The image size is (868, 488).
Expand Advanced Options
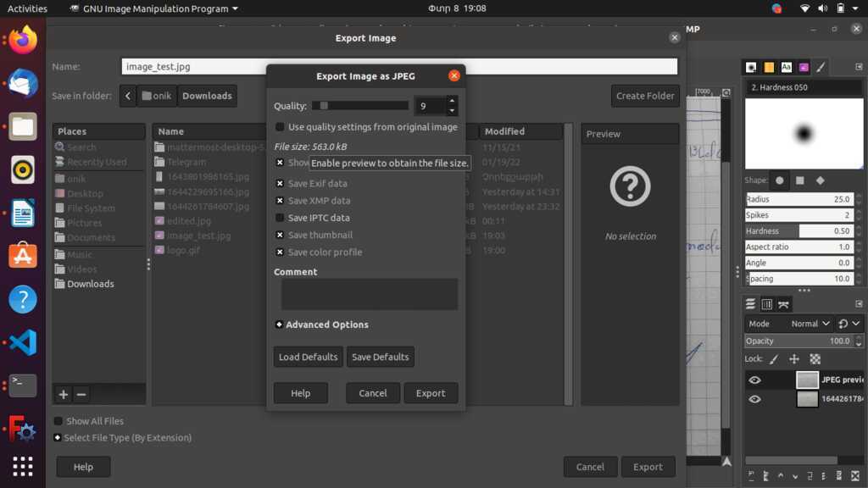click(x=279, y=324)
